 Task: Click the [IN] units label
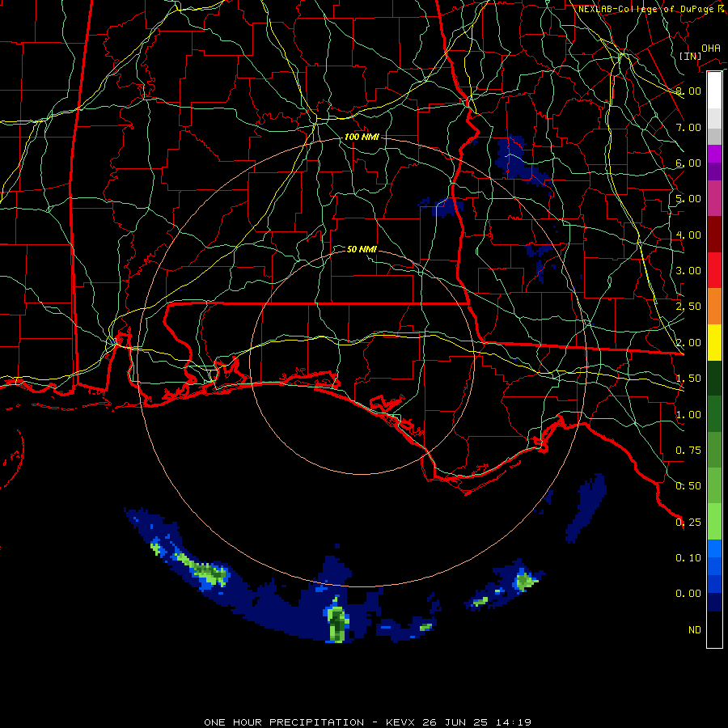(x=690, y=56)
